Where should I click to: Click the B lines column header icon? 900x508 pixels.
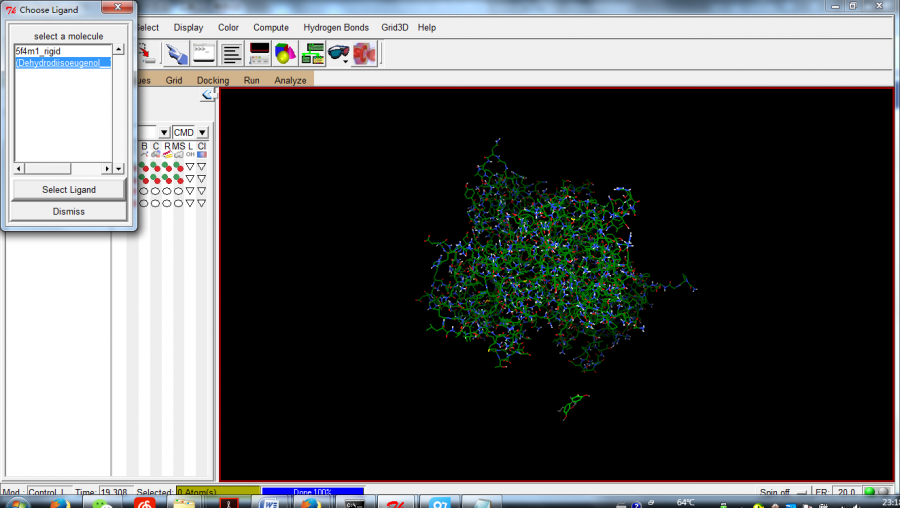tap(144, 150)
